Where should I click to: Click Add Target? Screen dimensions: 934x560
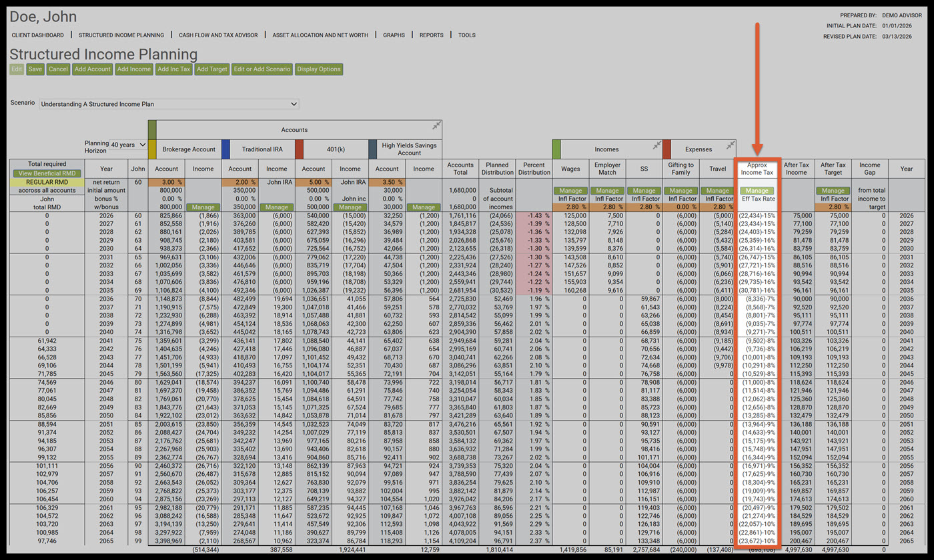212,69
